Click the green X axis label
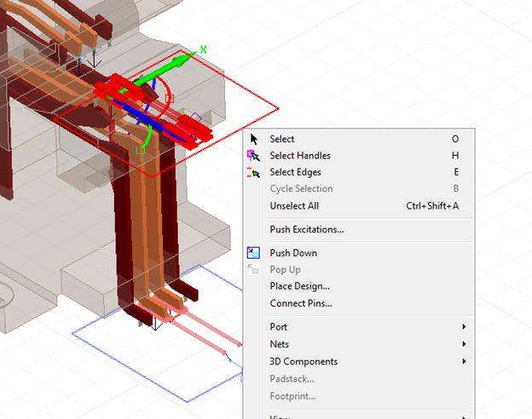The image size is (532, 419). [x=203, y=50]
